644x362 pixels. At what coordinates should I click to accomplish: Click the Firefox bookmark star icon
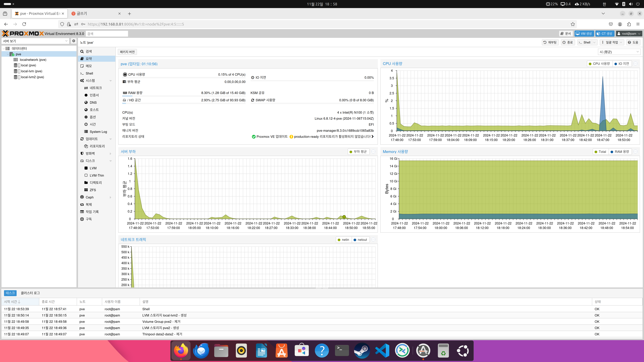(573, 24)
